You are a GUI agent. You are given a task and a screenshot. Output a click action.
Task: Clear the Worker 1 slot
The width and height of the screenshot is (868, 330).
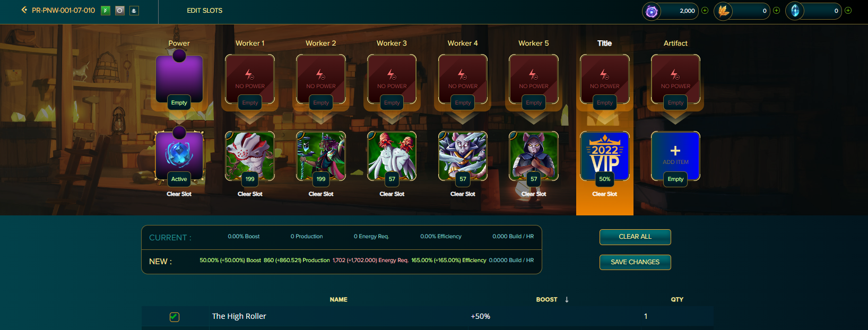point(250,194)
